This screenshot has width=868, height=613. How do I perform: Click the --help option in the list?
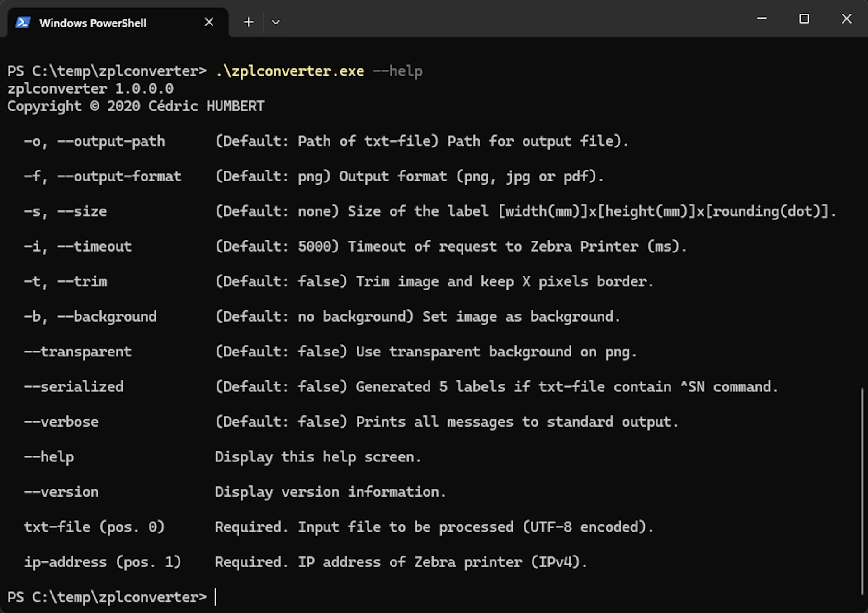click(49, 457)
